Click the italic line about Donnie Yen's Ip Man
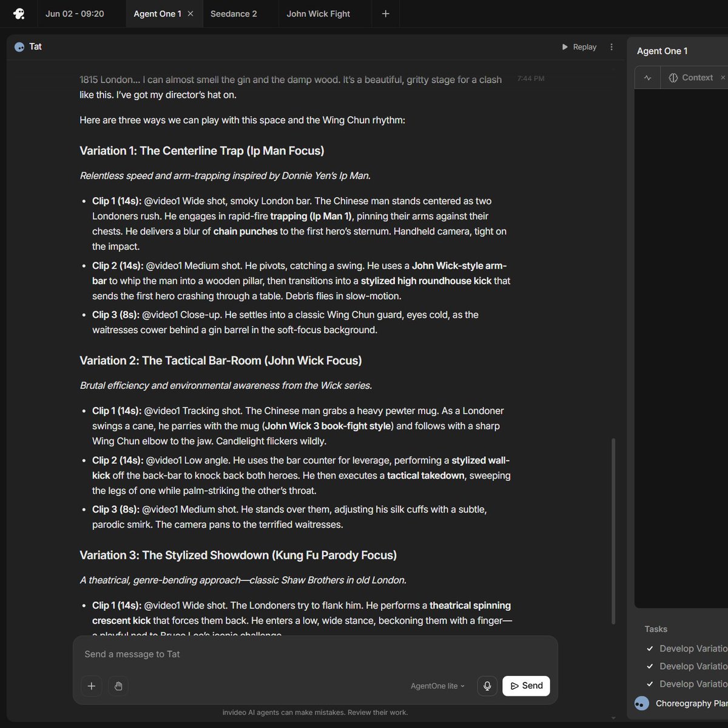728x728 pixels. click(225, 176)
